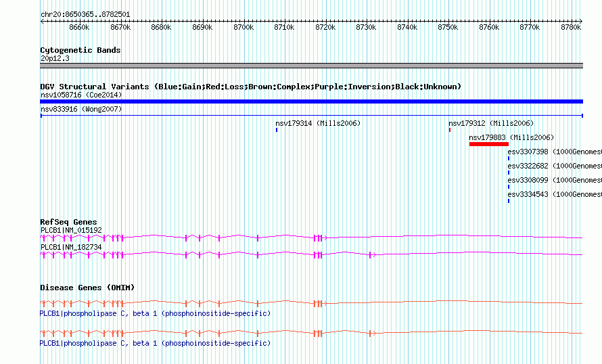Open the Cytogenetic Bands track title
The image size is (602, 364).
pos(80,50)
